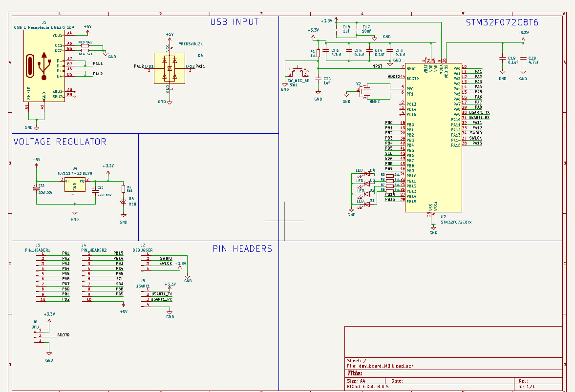The width and height of the screenshot is (575, 392).
Task: Click capacitor C17 10nf
Action: (357, 30)
